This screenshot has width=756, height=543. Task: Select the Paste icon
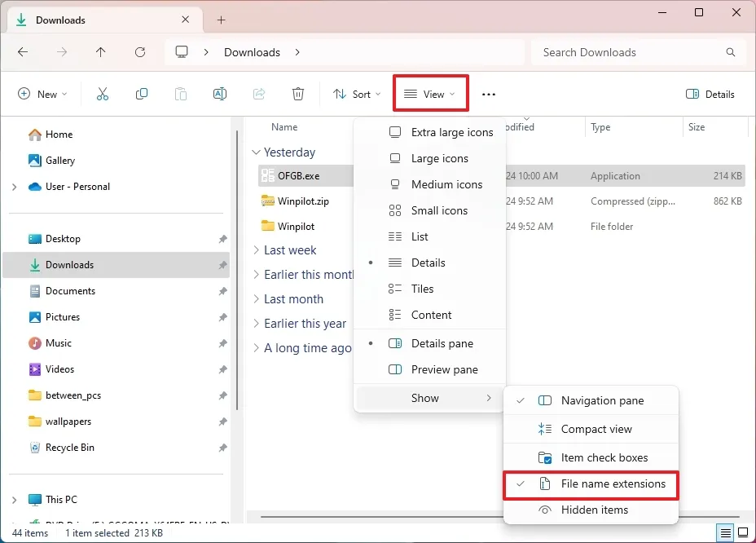point(180,94)
